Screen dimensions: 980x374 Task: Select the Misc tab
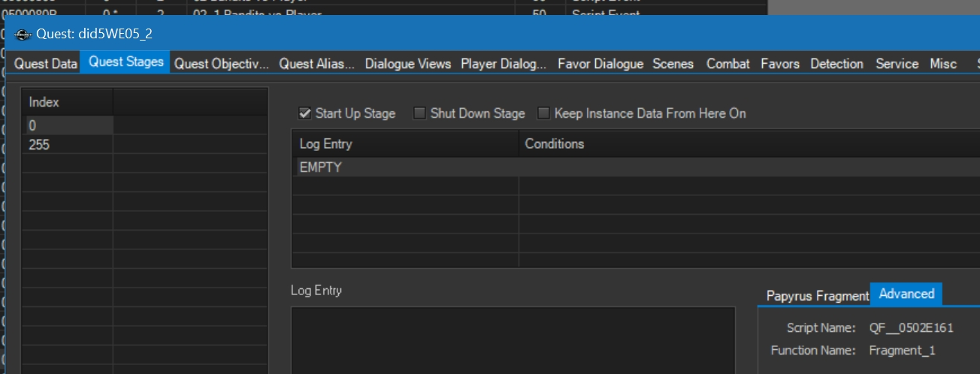pos(943,64)
